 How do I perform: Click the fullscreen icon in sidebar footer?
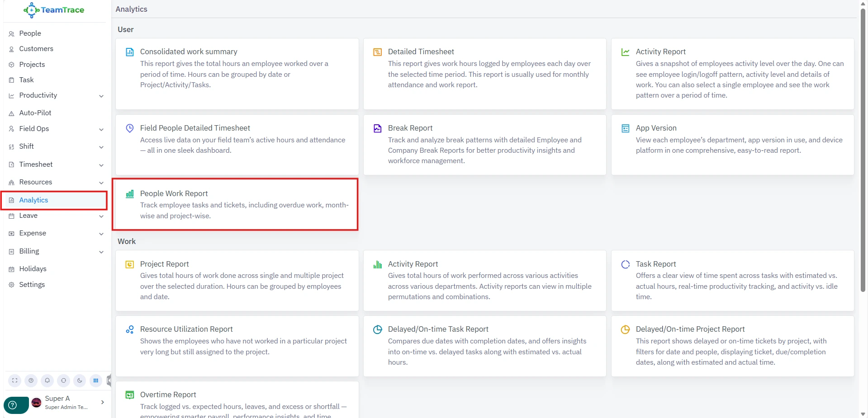[x=15, y=380]
